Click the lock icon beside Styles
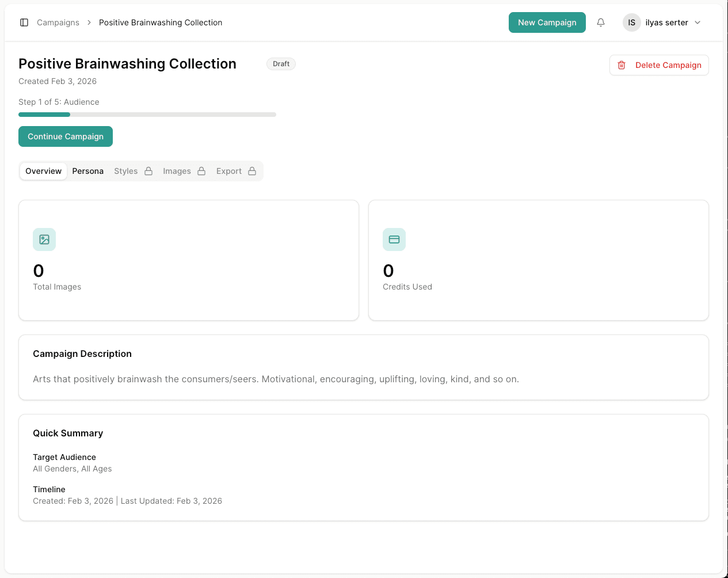Viewport: 728px width, 578px height. pos(148,171)
